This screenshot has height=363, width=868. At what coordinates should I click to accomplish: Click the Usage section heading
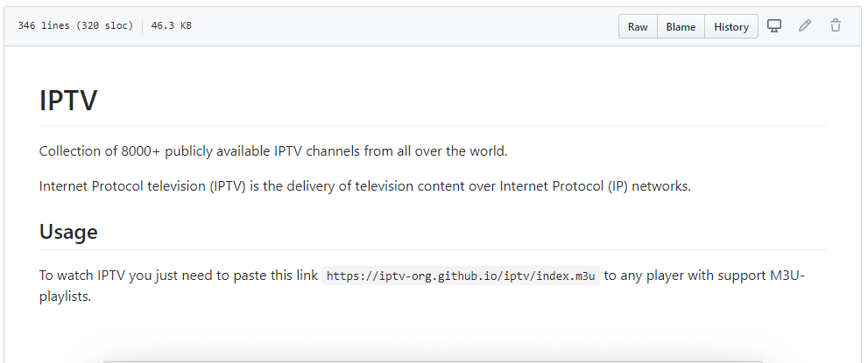(68, 232)
